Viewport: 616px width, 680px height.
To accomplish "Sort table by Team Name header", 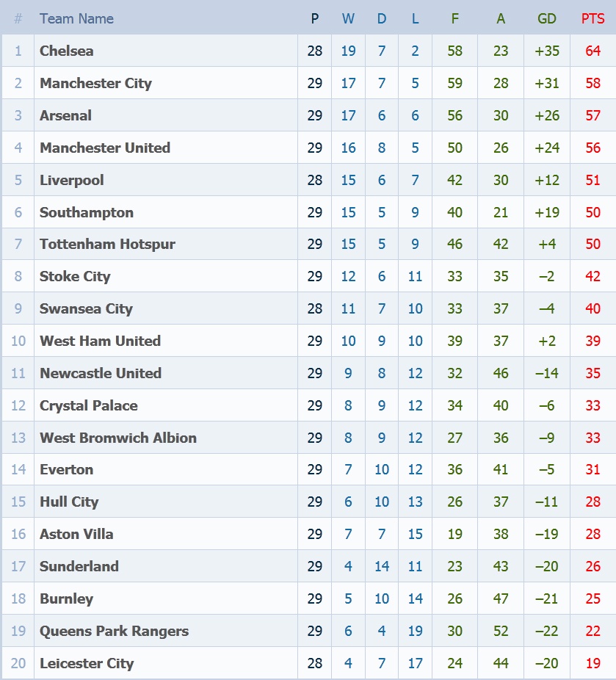I will 76,18.
